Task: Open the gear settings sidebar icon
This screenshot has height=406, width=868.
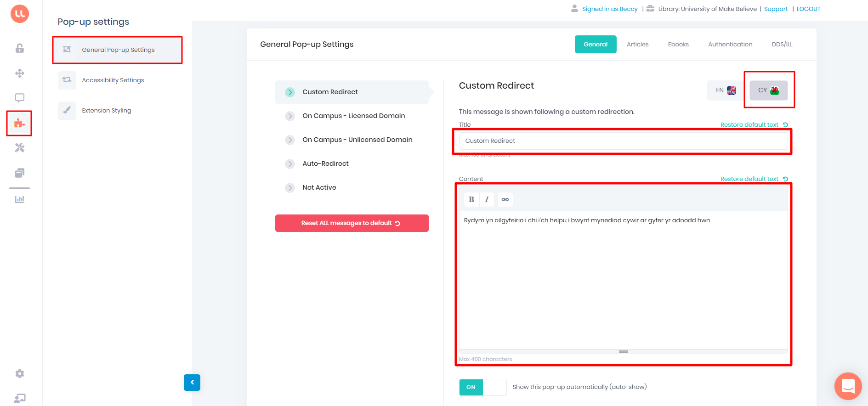Action: click(x=20, y=374)
